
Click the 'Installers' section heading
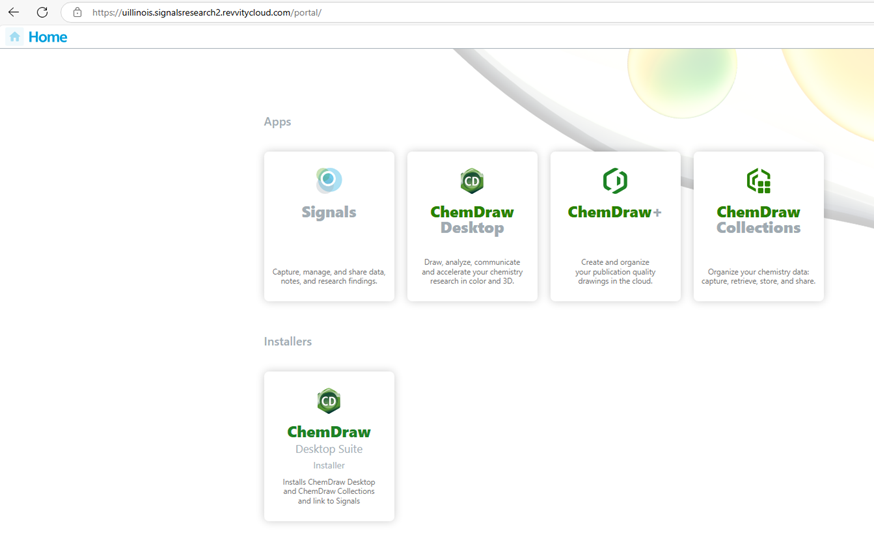coord(288,341)
